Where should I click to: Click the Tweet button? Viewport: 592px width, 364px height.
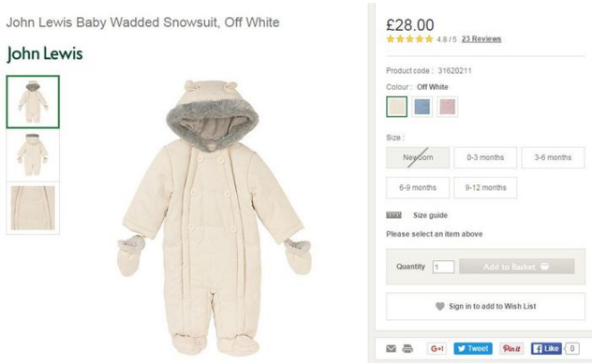click(473, 348)
